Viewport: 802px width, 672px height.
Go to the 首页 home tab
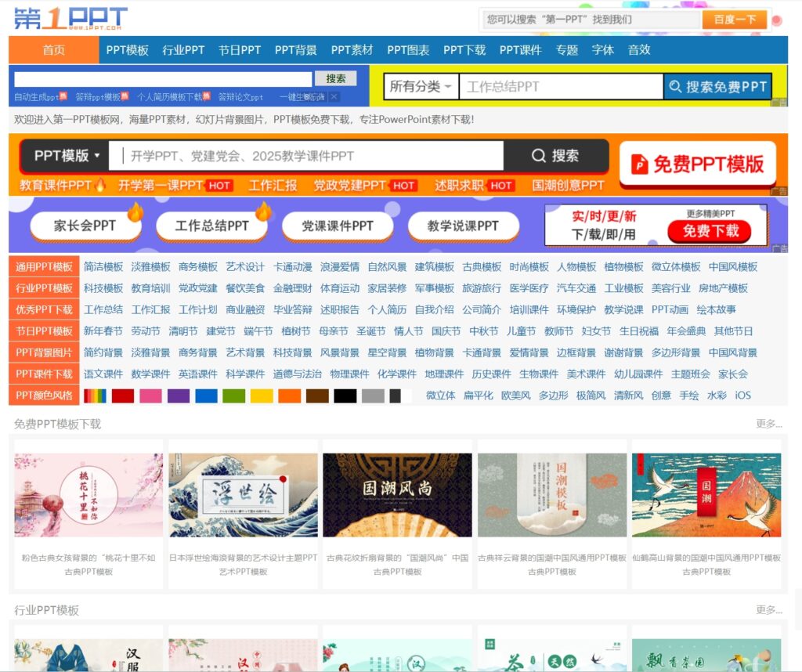point(54,49)
